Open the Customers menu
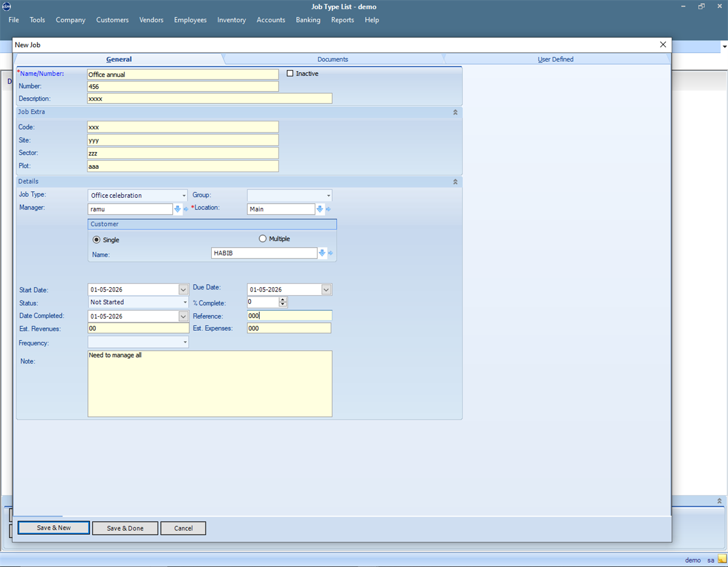 (x=112, y=20)
